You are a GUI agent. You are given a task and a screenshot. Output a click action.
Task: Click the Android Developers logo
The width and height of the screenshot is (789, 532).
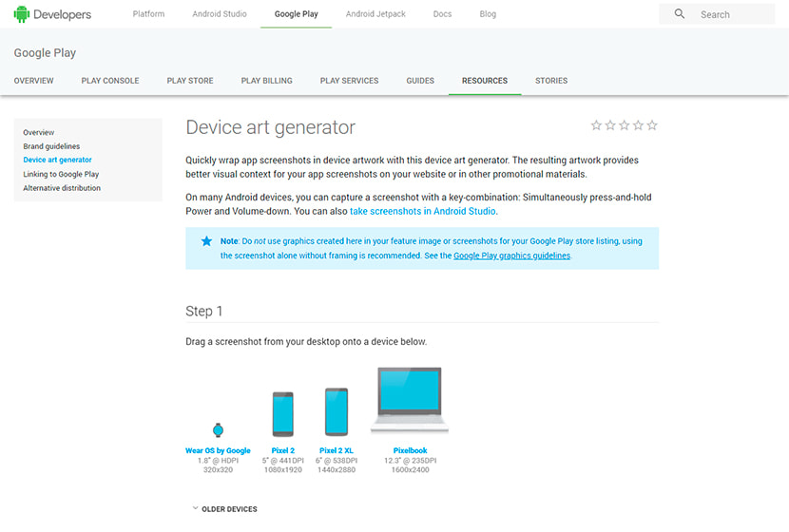52,14
